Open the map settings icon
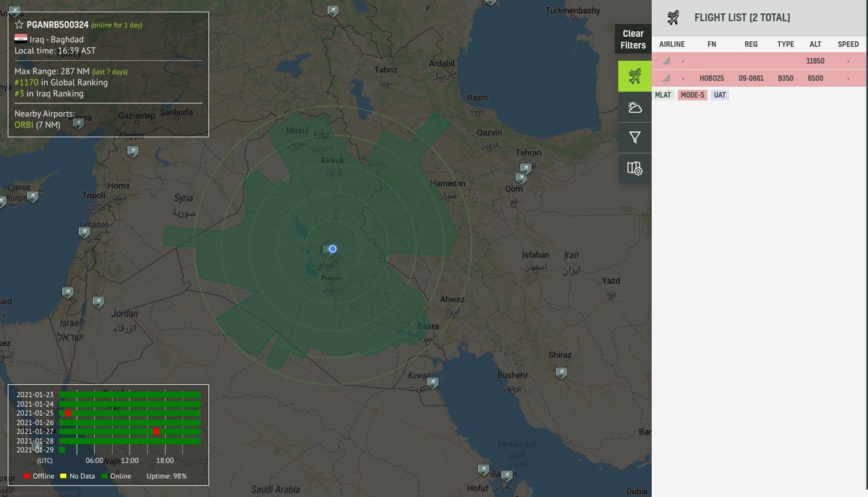 click(634, 168)
